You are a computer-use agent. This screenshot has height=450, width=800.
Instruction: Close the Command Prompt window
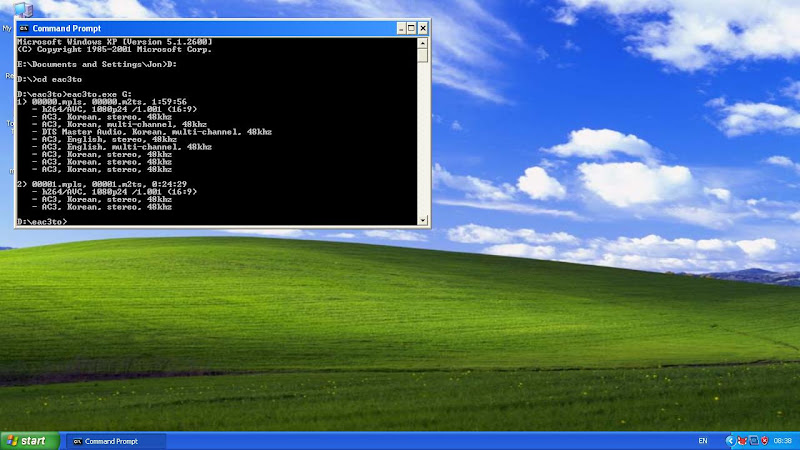(422, 29)
